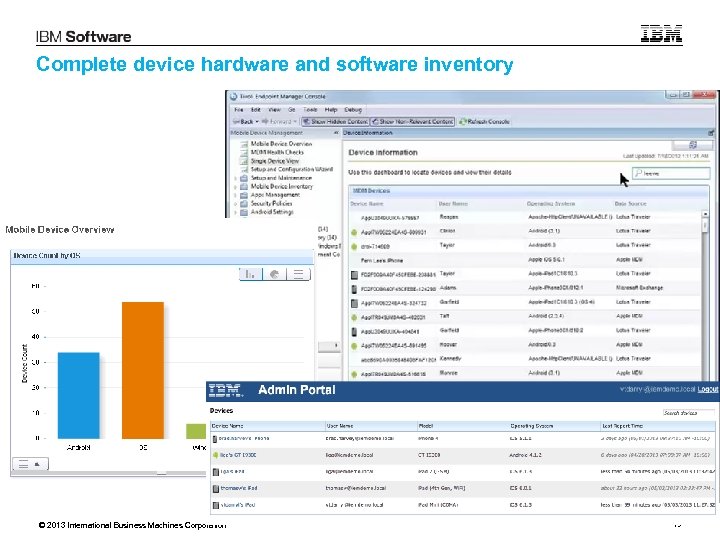Sort by Device Name column in MDM Devices
720x540 pixels.
click(366, 203)
